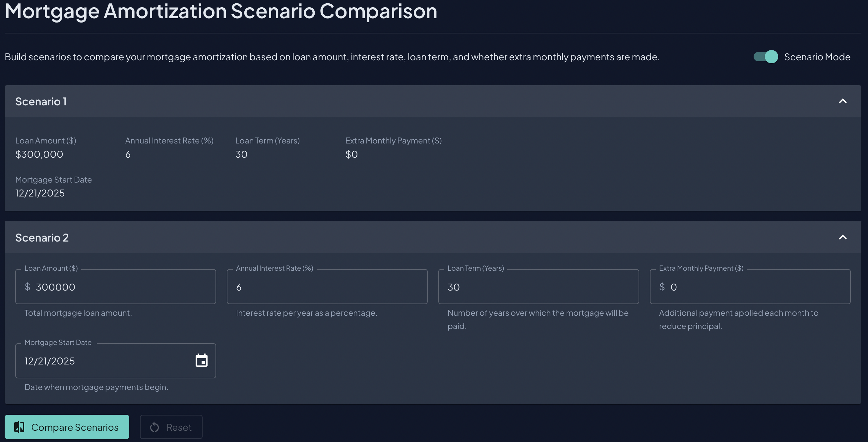The image size is (868, 442).
Task: Click the circular reset arrow icon
Action: point(155,427)
